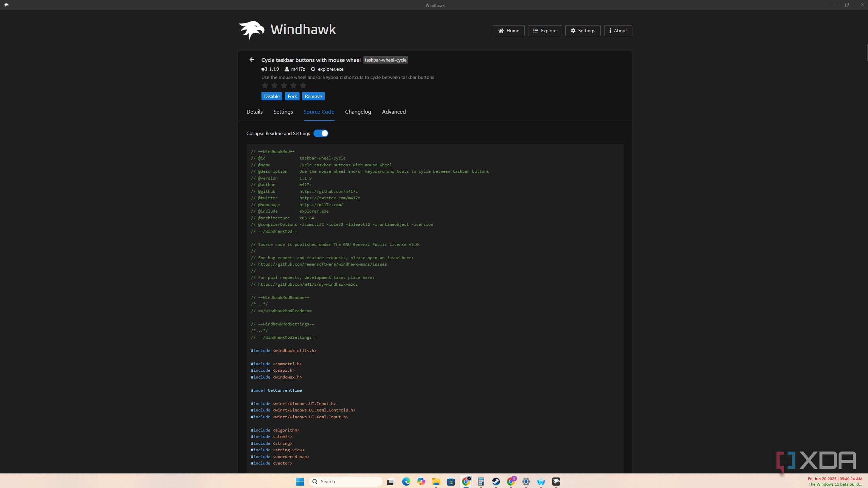The height and width of the screenshot is (488, 868).
Task: Rate the mod with the first star
Action: pos(265,85)
